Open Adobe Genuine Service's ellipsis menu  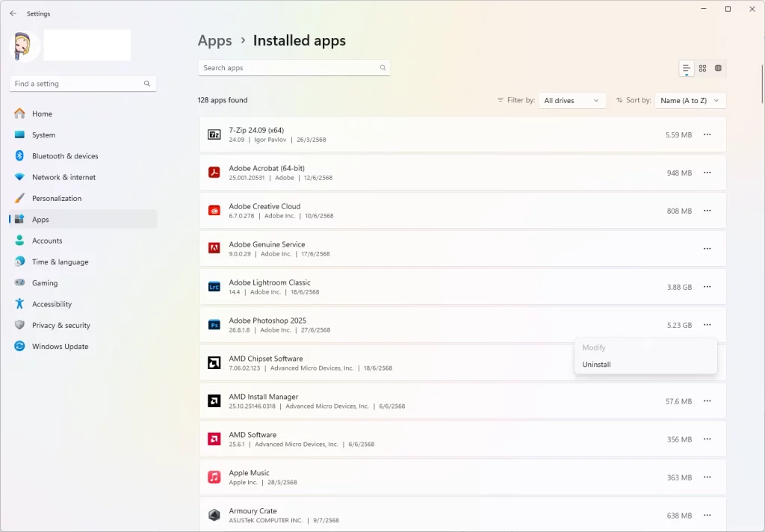[707, 248]
